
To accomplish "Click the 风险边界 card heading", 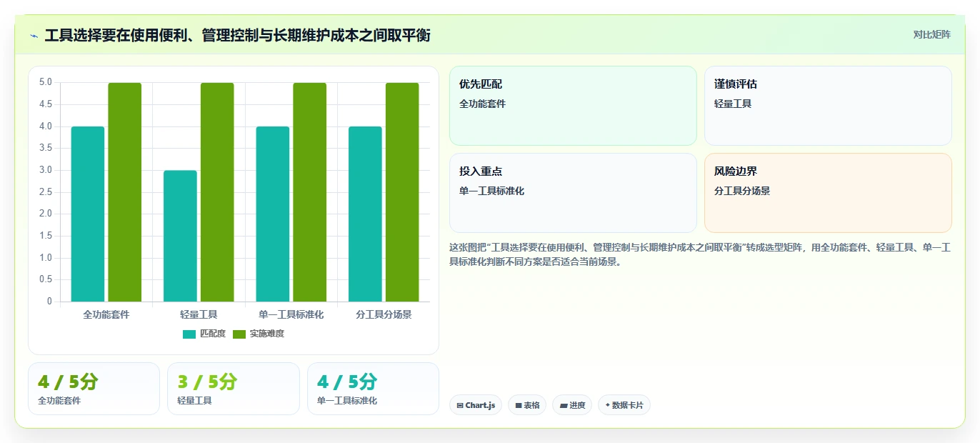I will coord(736,171).
